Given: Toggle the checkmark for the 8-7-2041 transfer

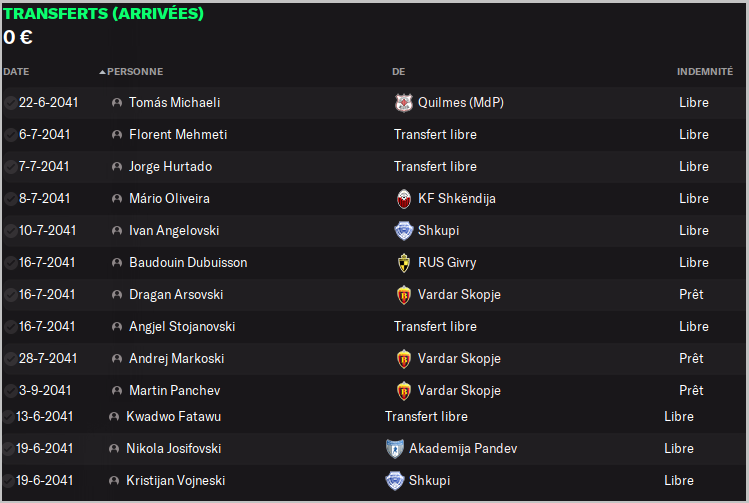Looking at the screenshot, I should click(10, 198).
